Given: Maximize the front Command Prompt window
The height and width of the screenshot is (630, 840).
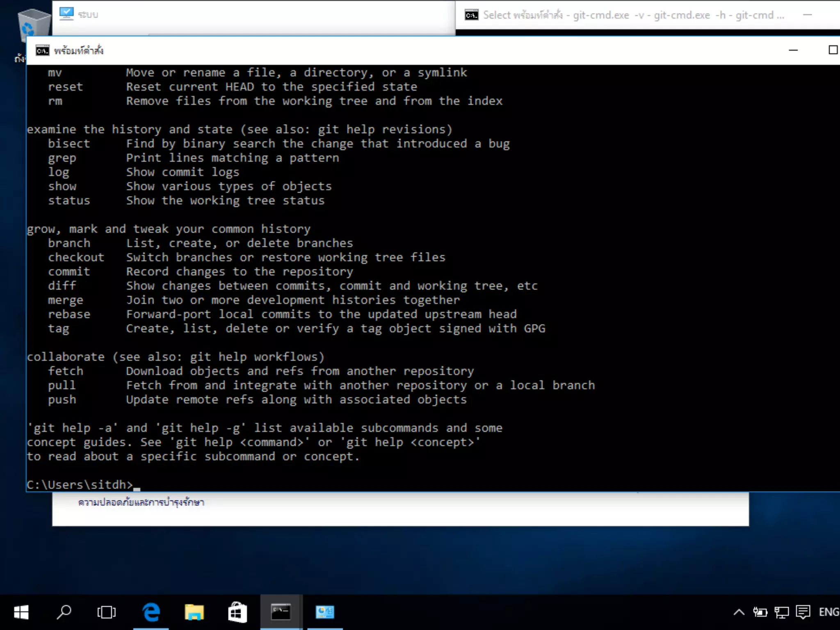Looking at the screenshot, I should pyautogui.click(x=833, y=50).
